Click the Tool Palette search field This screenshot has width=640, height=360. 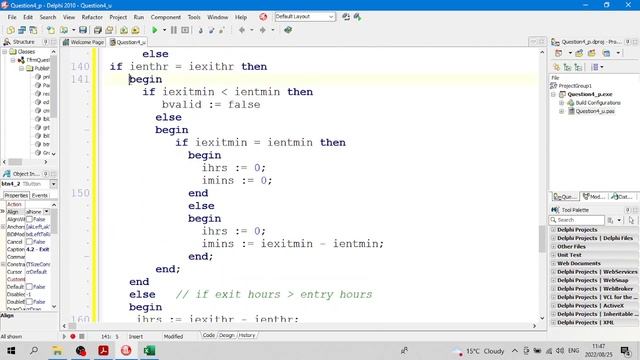577,220
